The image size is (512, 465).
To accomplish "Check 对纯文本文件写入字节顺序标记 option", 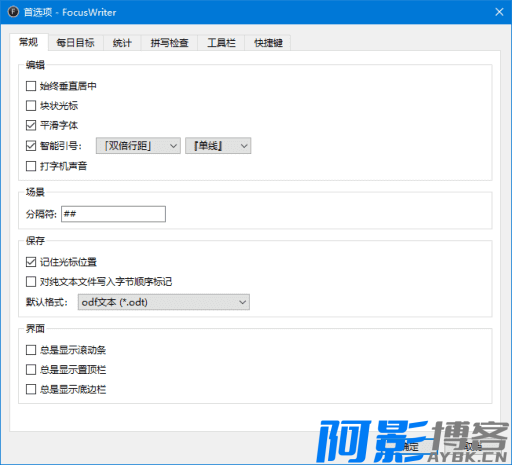I will (31, 282).
